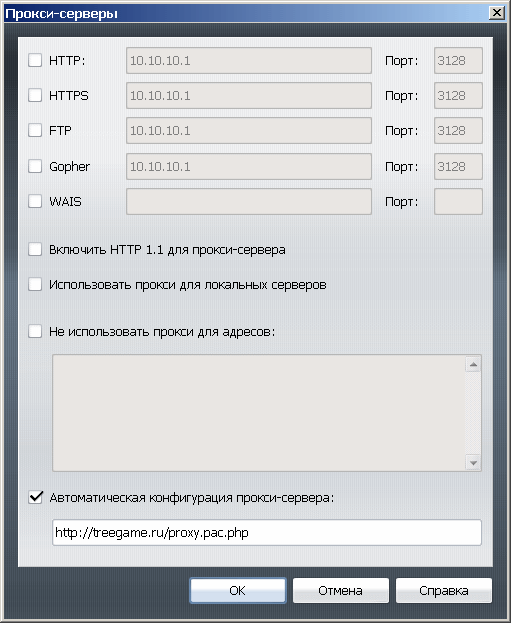Enable HTTP 1.1 for proxy server
The image size is (511, 623).
[x=35, y=250]
